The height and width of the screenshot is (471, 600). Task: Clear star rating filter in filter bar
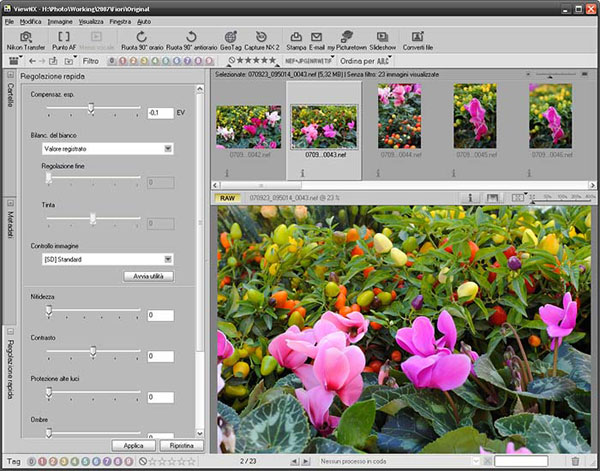[232, 60]
